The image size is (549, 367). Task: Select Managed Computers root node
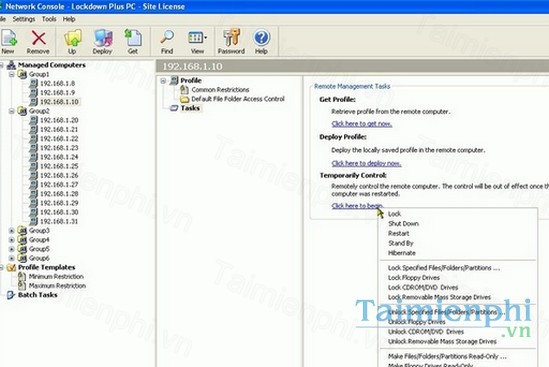(51, 65)
